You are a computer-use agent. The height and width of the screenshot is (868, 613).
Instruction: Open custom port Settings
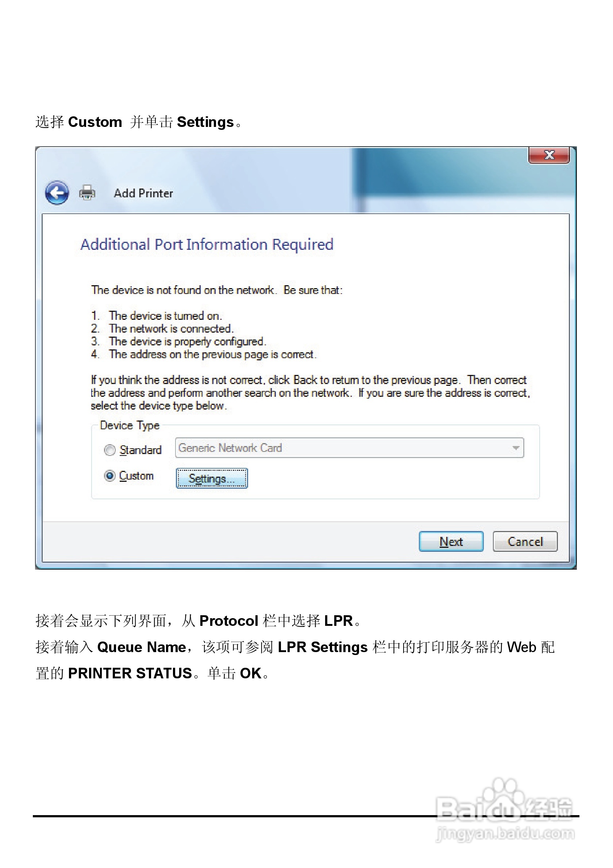coord(212,478)
